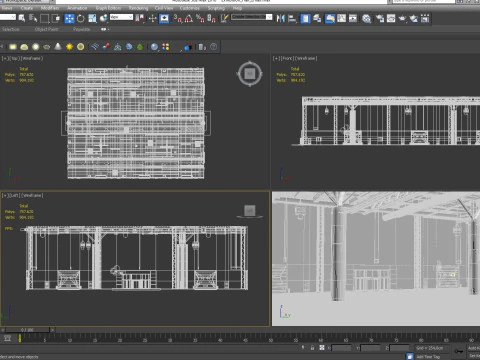This screenshot has width=480, height=360.
Task: Toggle the Ribbon display button
Action: coord(330,18)
